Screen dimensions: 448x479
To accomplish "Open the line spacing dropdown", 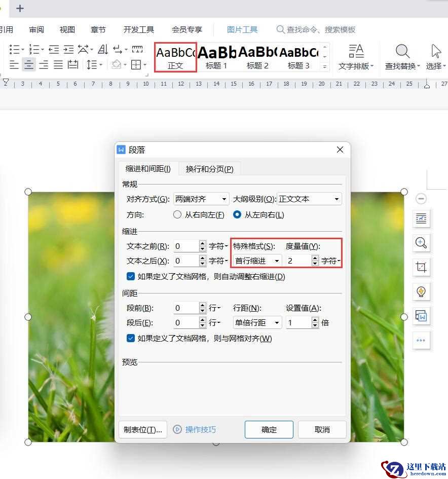I will [x=257, y=322].
